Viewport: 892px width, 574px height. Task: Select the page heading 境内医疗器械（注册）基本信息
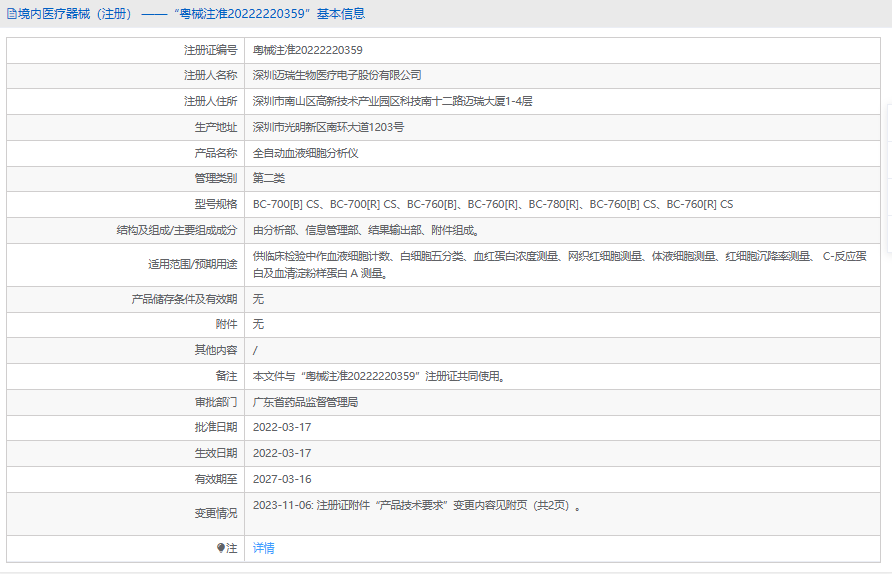click(x=186, y=14)
